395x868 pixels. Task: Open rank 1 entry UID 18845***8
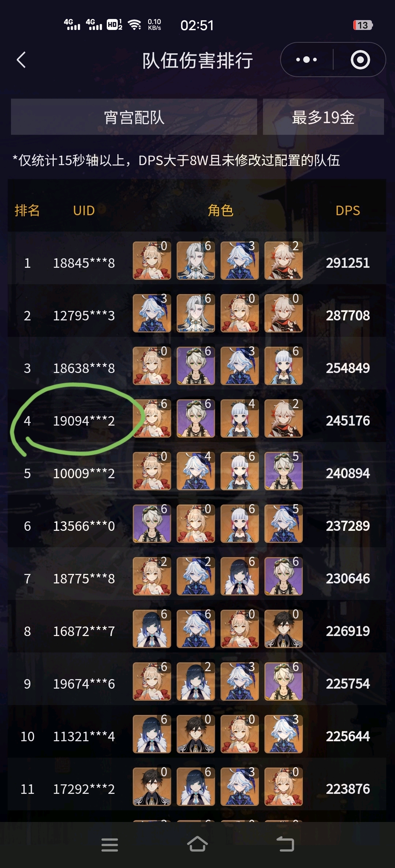click(x=84, y=263)
